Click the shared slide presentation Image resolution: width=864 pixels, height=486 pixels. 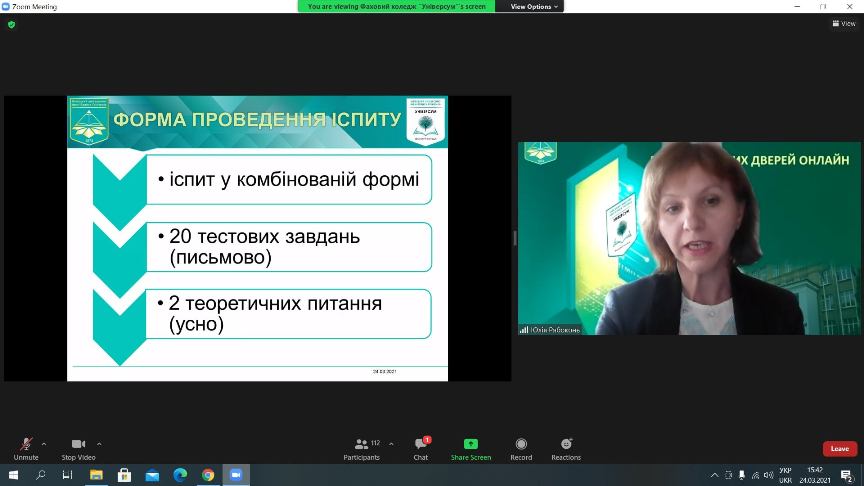click(257, 238)
